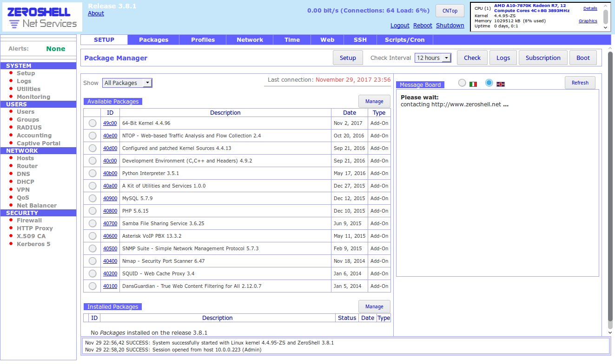The height and width of the screenshot is (364, 615).
Task: Open the Graphics link
Action: [x=588, y=21]
